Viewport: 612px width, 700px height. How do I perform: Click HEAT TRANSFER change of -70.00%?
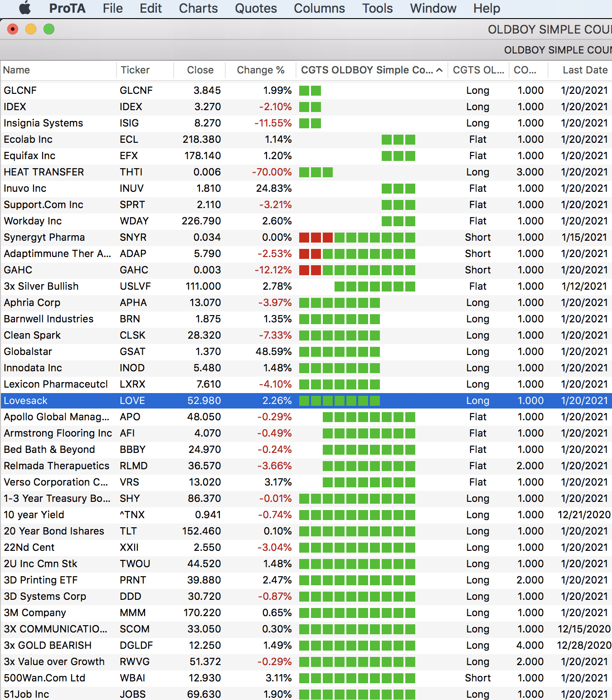[272, 172]
